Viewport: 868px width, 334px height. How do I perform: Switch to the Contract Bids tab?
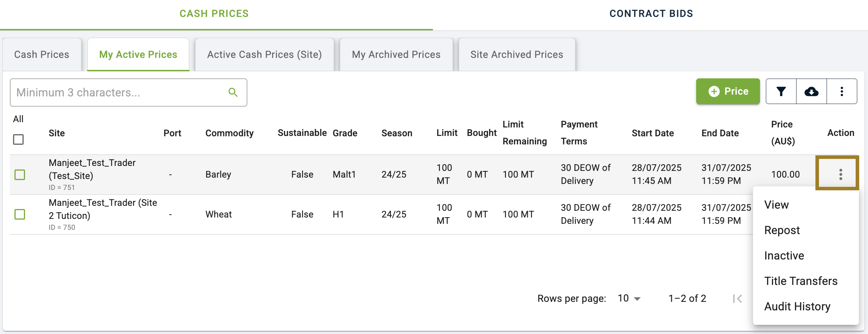[651, 14]
